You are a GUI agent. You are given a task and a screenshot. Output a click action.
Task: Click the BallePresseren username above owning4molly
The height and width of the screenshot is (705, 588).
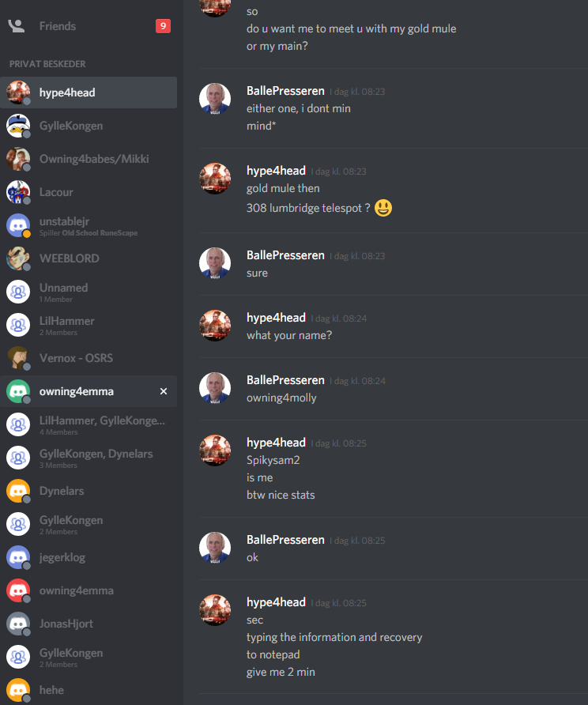point(285,380)
